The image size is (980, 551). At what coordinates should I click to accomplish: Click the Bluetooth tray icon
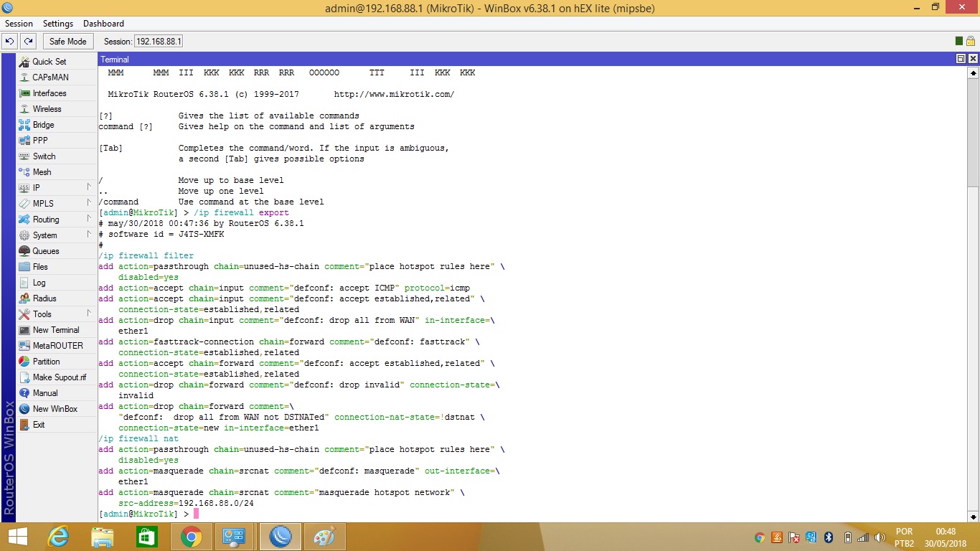point(828,537)
